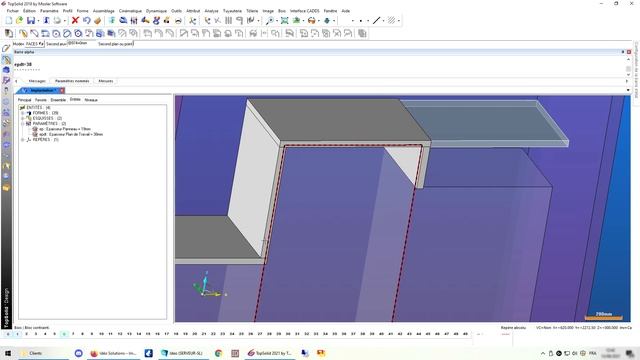640x360 pixels.
Task: Open the Fichier menu
Action: (x=13, y=11)
